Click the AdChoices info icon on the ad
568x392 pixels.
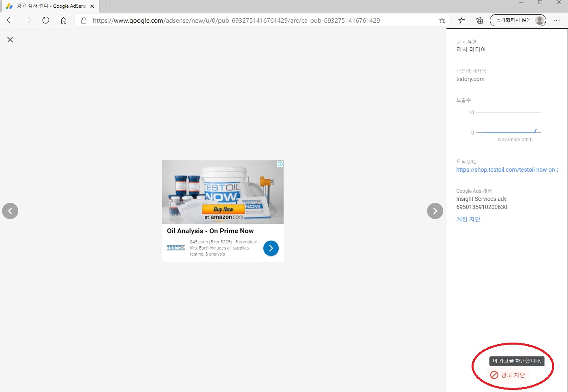click(x=280, y=164)
